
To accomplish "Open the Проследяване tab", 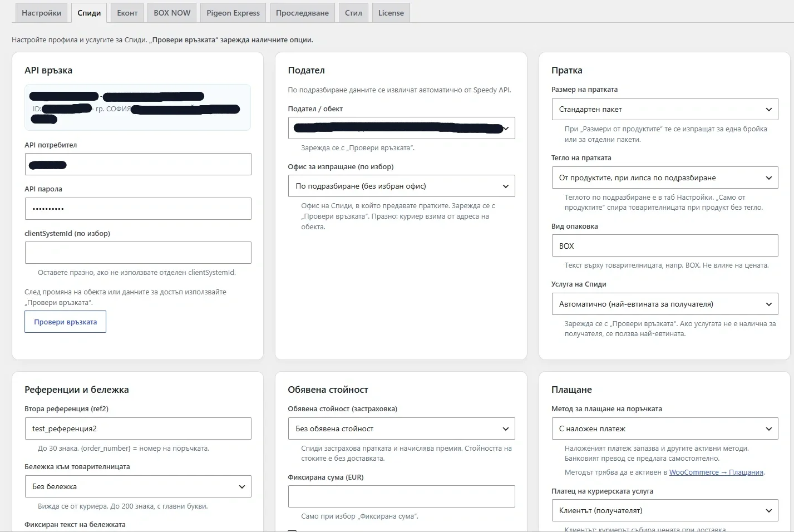I will pos(302,13).
